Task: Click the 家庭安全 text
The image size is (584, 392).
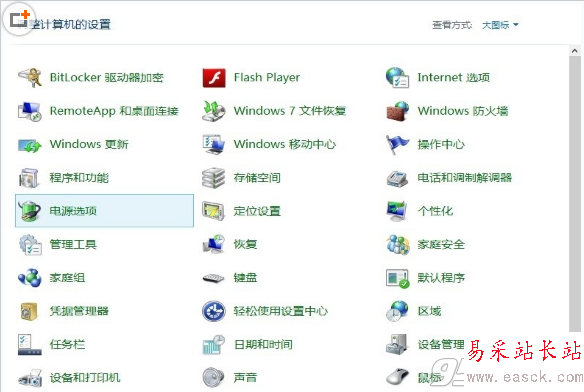Action: 441,244
